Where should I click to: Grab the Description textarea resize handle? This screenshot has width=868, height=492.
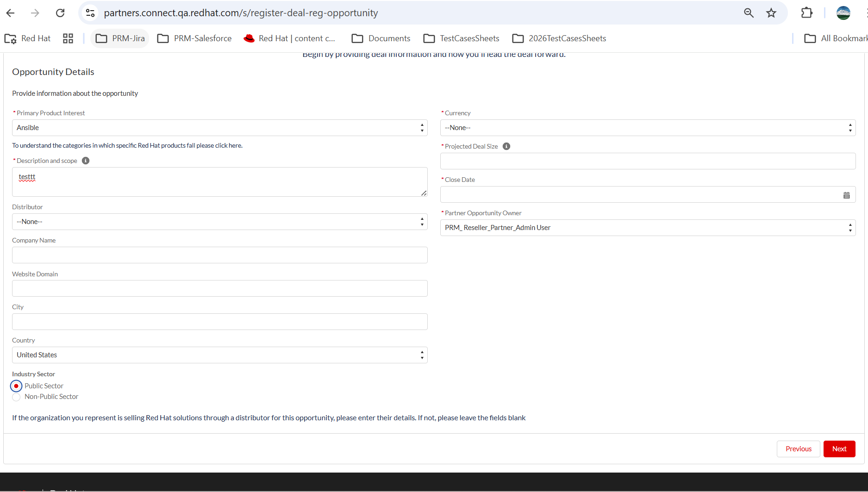click(424, 193)
